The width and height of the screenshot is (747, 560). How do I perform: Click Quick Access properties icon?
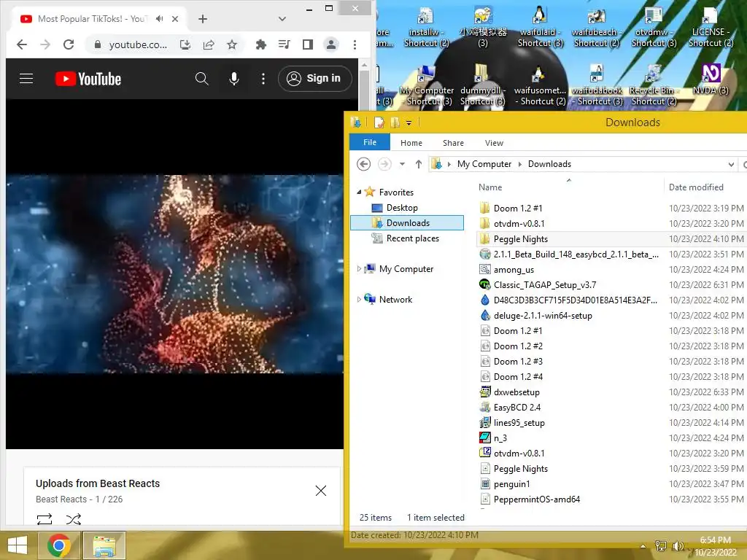tap(379, 122)
